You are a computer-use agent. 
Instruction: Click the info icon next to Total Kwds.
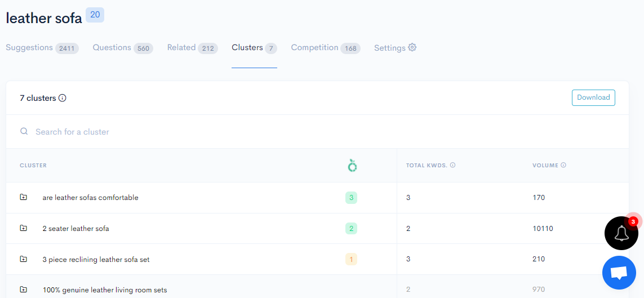point(452,165)
